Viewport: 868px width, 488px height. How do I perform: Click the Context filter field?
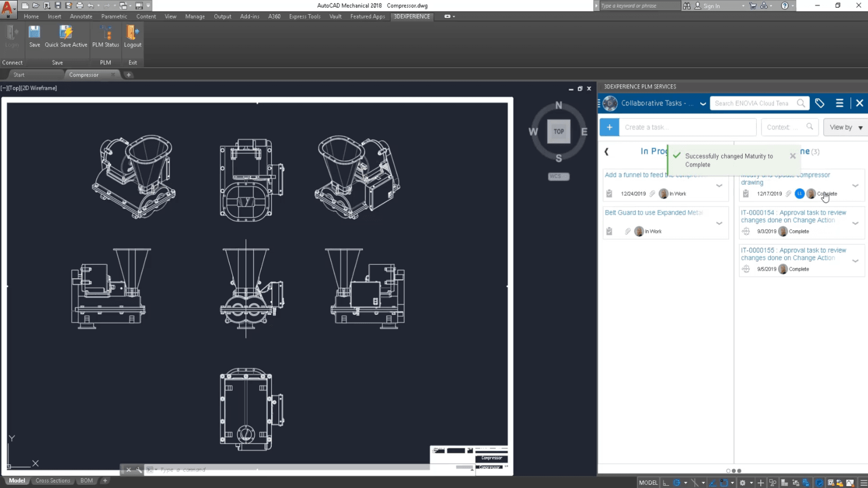[789, 127]
